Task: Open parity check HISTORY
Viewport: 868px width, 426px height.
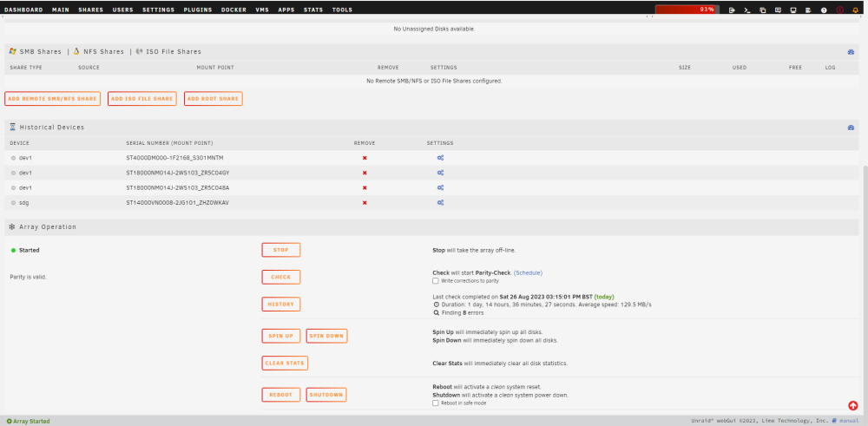Action: click(281, 305)
